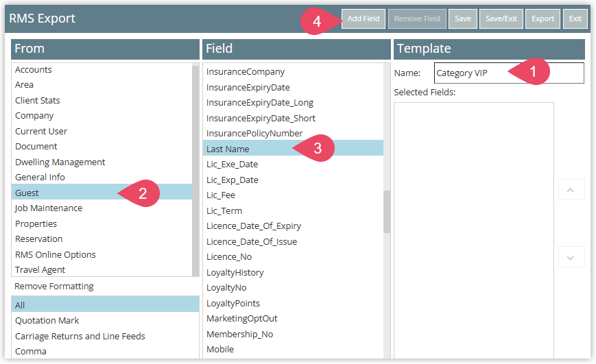
Task: Select Lic_Exp_Date field
Action: pos(293,180)
